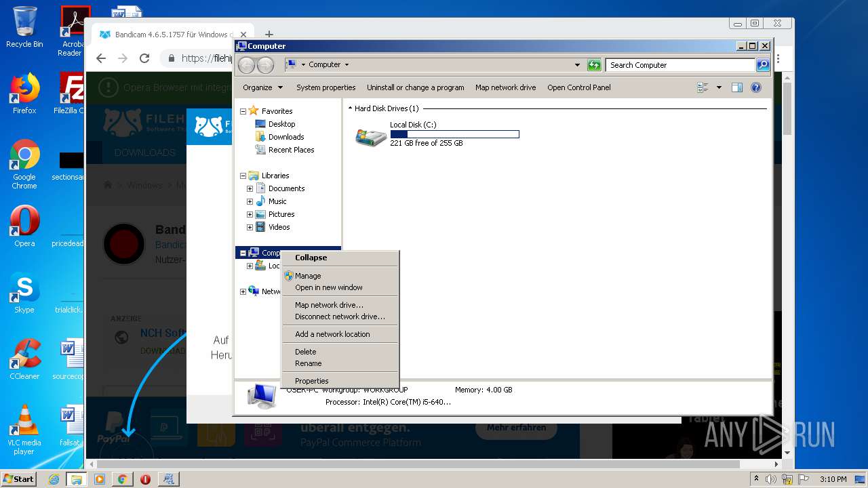Go back in Chrome window
This screenshot has width=868, height=488.
[101, 58]
